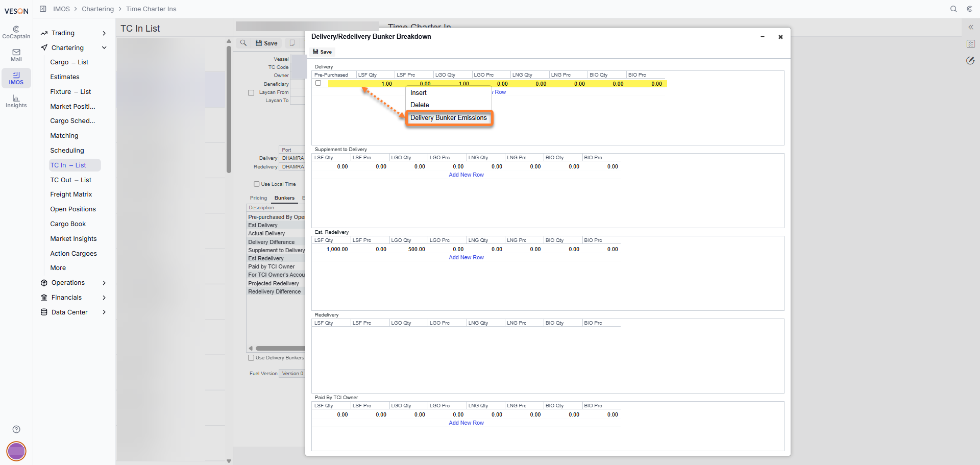The height and width of the screenshot is (465, 980).
Task: Click the magnifier icon beside Save toolbar
Action: click(x=243, y=43)
